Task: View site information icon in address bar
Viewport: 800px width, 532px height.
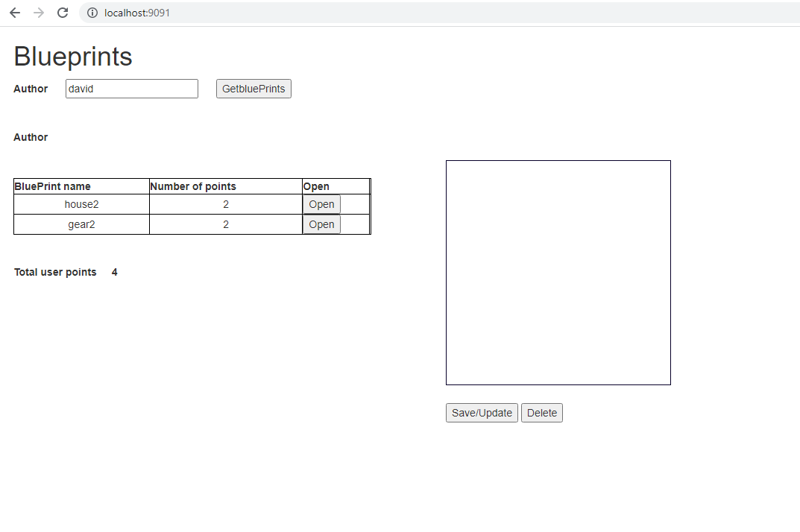Action: [x=92, y=13]
